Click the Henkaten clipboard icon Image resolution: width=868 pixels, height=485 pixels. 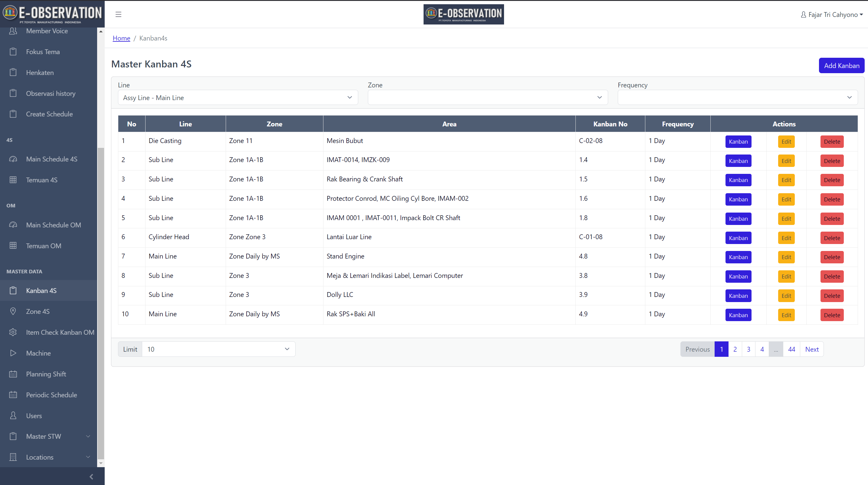point(13,72)
